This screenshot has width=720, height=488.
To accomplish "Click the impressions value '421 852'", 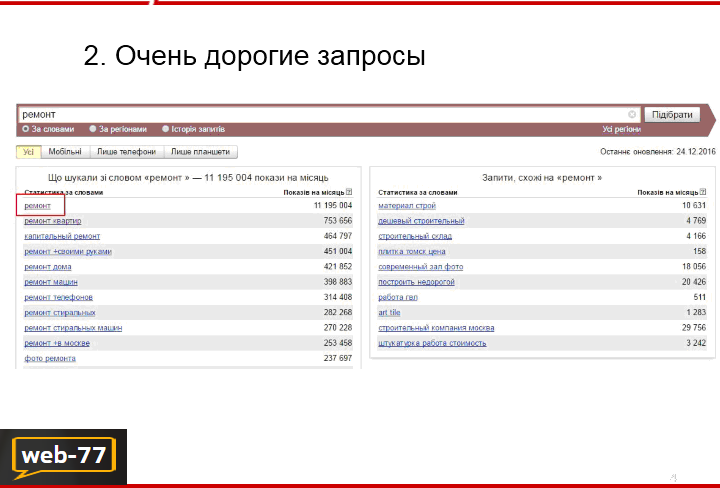I will click(x=338, y=266).
